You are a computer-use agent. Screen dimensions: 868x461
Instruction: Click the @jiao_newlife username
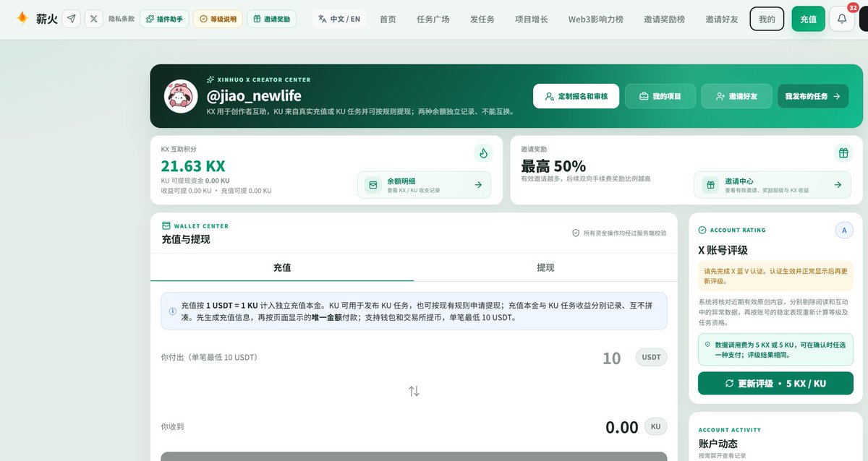[254, 95]
